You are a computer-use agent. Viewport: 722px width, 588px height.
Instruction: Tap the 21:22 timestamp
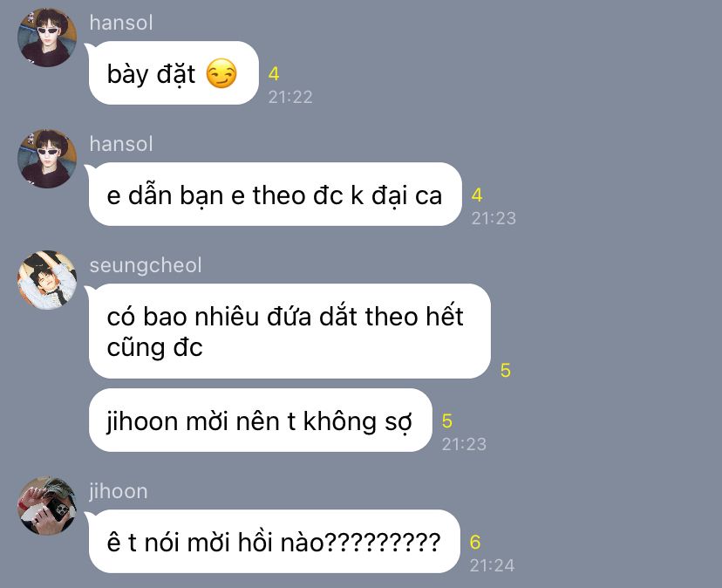point(290,97)
